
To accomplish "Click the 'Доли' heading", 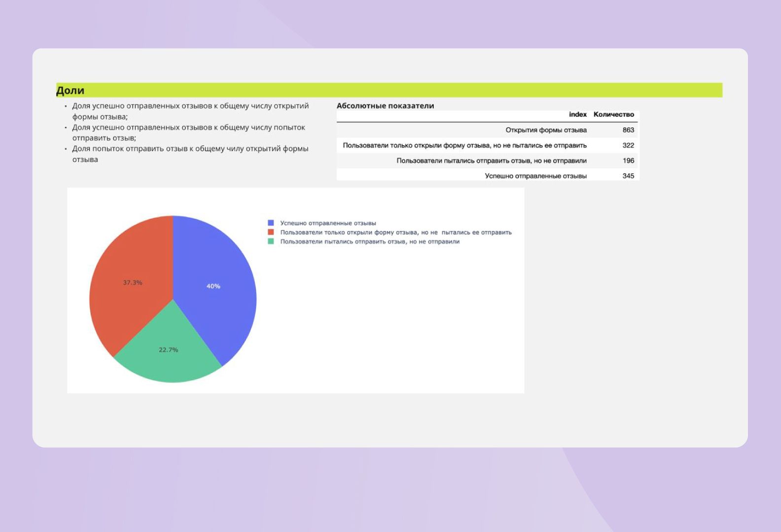I will 71,91.
